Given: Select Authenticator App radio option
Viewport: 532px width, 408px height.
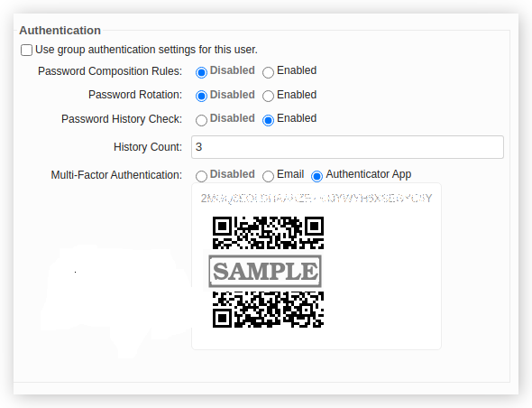Looking at the screenshot, I should pos(316,176).
